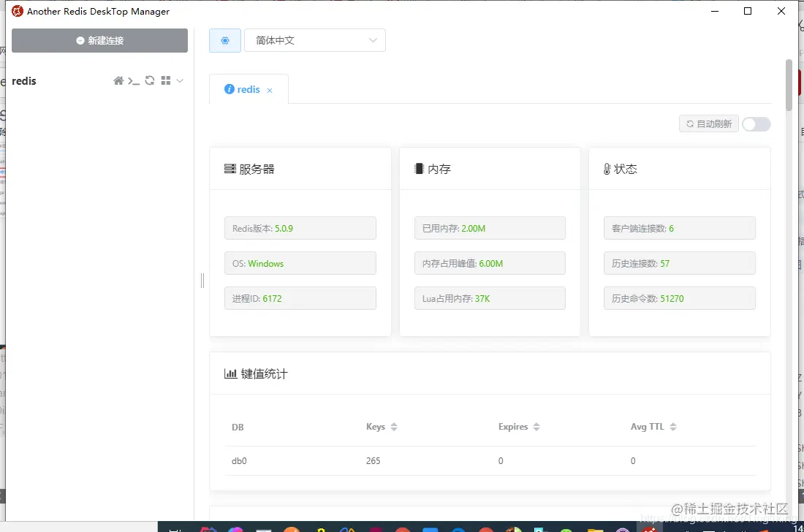
Task: Close the redis tab
Action: (269, 89)
